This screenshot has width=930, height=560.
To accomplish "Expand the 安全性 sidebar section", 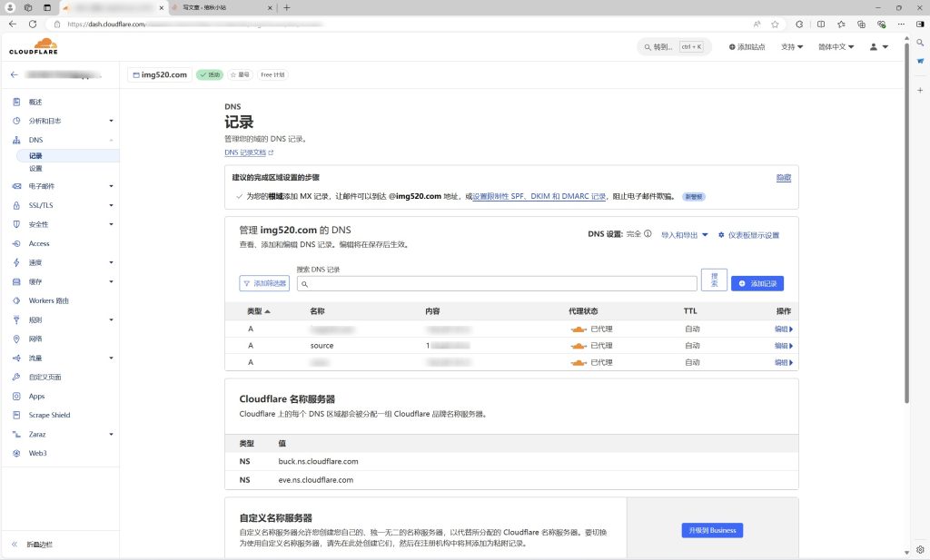I will point(111,224).
